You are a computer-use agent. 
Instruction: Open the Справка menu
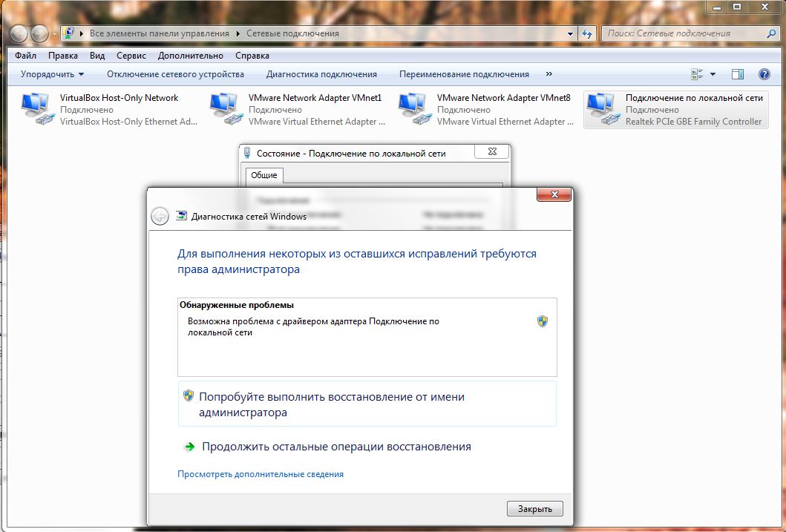252,56
